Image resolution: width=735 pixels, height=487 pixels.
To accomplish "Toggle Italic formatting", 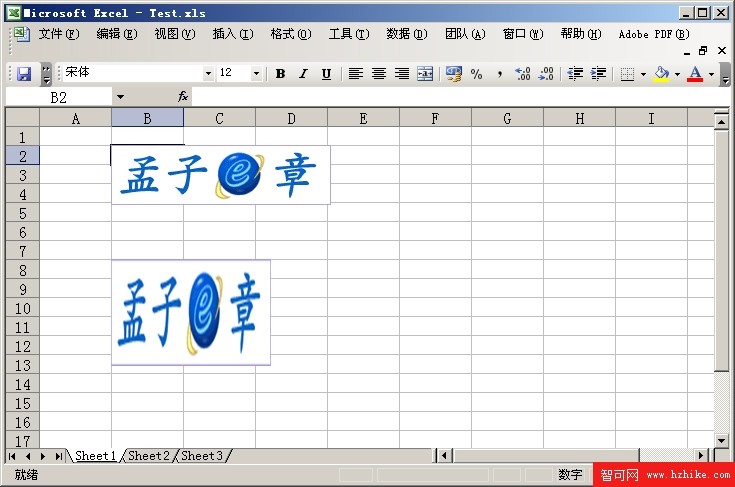I will tap(303, 74).
